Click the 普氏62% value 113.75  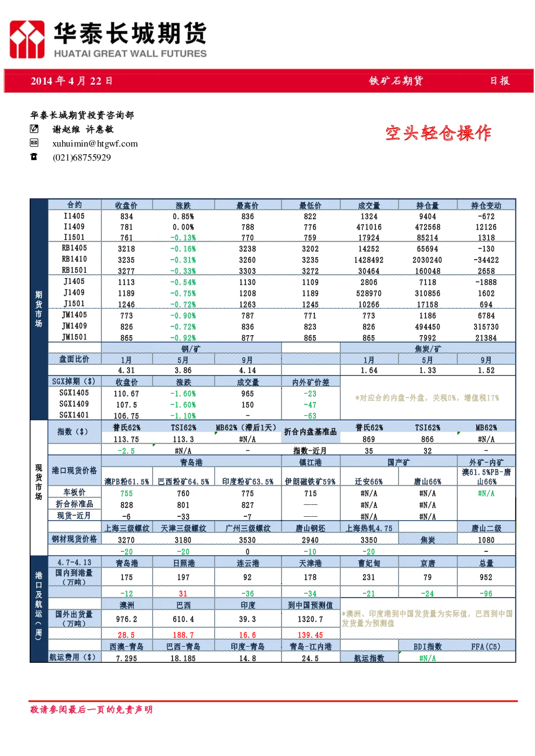pos(126,439)
